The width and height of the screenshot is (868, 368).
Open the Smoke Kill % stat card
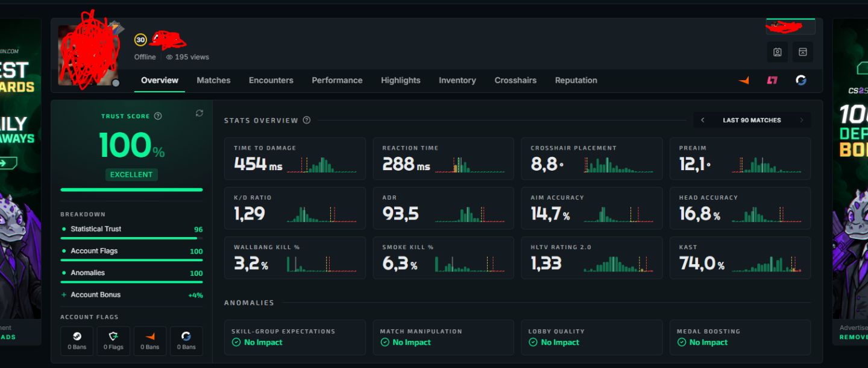point(443,258)
